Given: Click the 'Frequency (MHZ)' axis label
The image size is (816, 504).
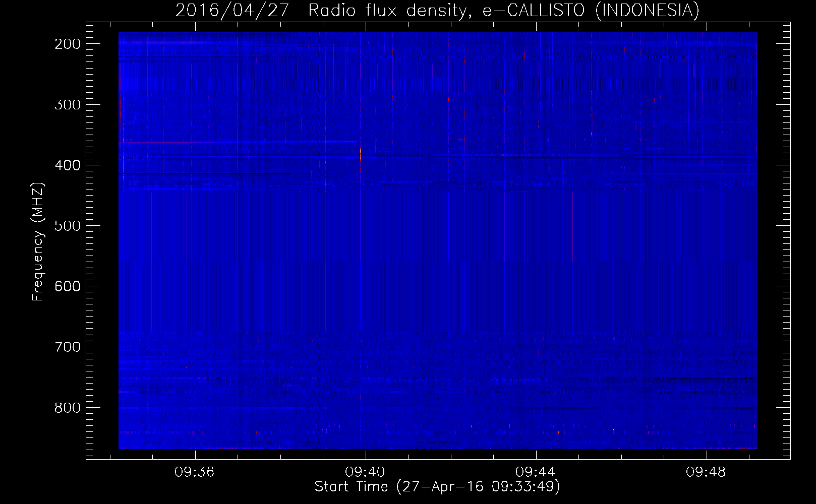Looking at the screenshot, I should point(38,241).
